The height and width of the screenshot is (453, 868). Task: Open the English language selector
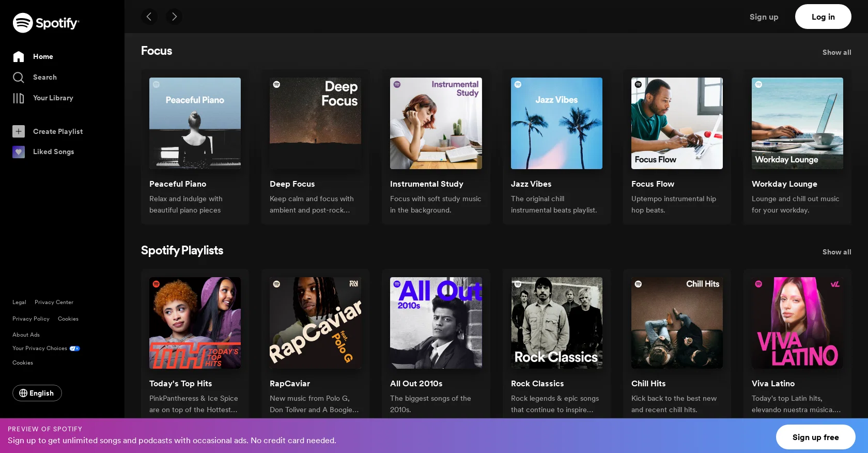(x=37, y=393)
